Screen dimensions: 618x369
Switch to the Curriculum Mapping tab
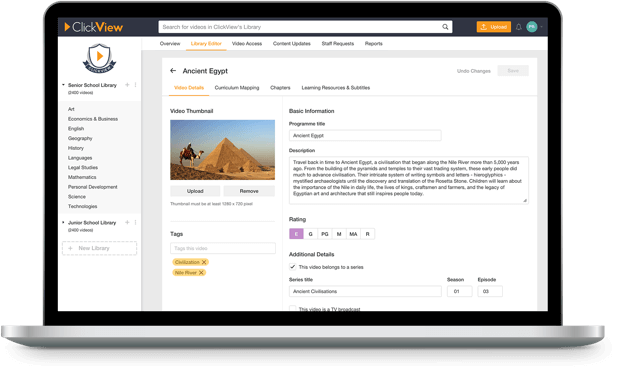(x=237, y=88)
